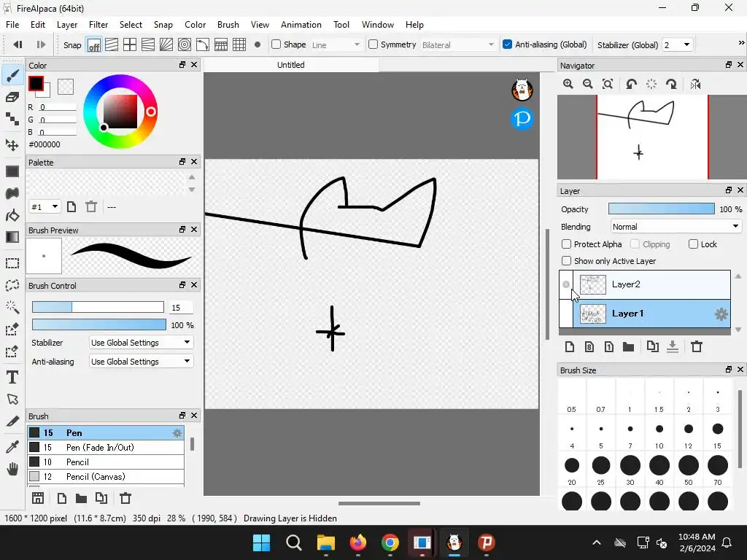Select the Hand tool
This screenshot has width=747, height=560.
click(x=12, y=469)
